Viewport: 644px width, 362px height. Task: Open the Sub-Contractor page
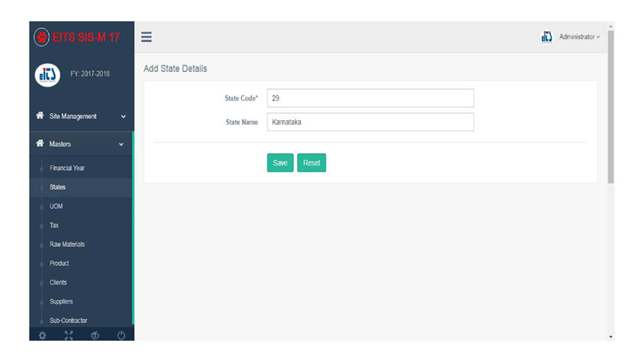tap(68, 320)
